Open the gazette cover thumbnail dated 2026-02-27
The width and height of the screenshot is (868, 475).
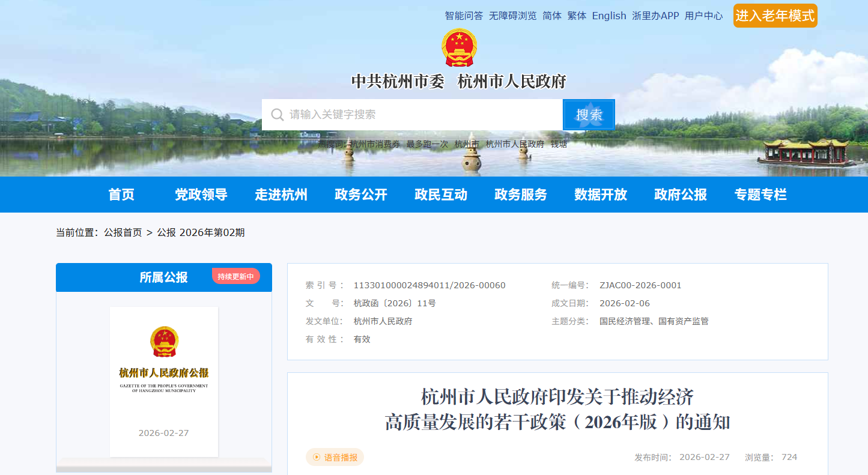(x=163, y=381)
